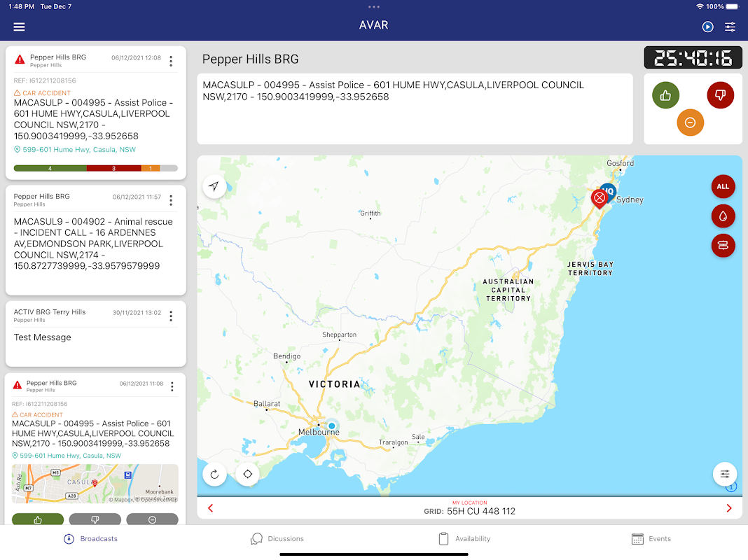This screenshot has height=560, width=748.
Task: Toggle the red resources map button
Action: tap(723, 245)
